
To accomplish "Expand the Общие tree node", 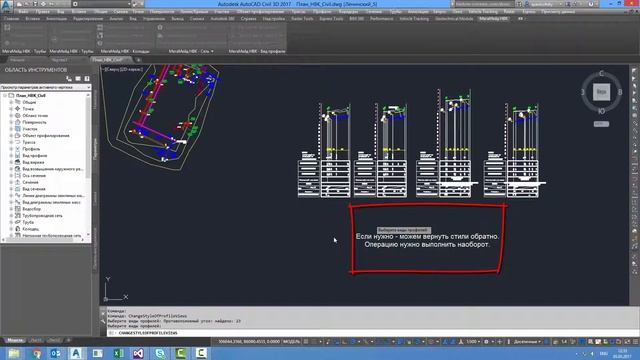I will [x=11, y=102].
